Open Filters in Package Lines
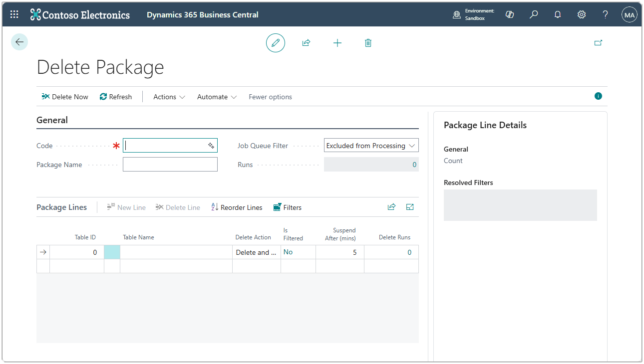The image size is (644, 364). (x=288, y=207)
